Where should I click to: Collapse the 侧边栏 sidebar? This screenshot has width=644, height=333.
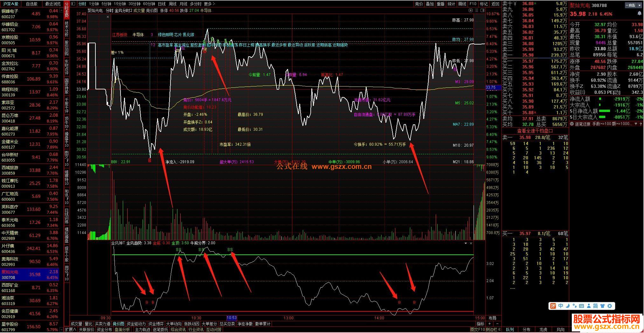493,330
